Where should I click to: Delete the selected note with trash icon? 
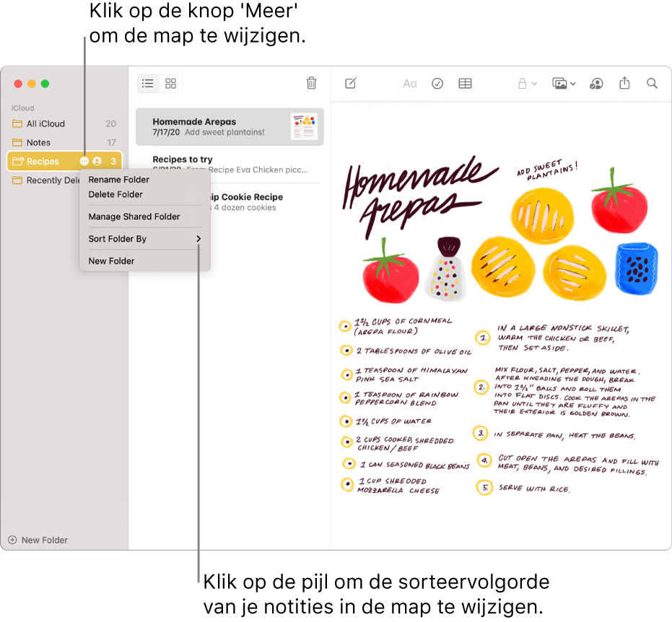click(312, 83)
